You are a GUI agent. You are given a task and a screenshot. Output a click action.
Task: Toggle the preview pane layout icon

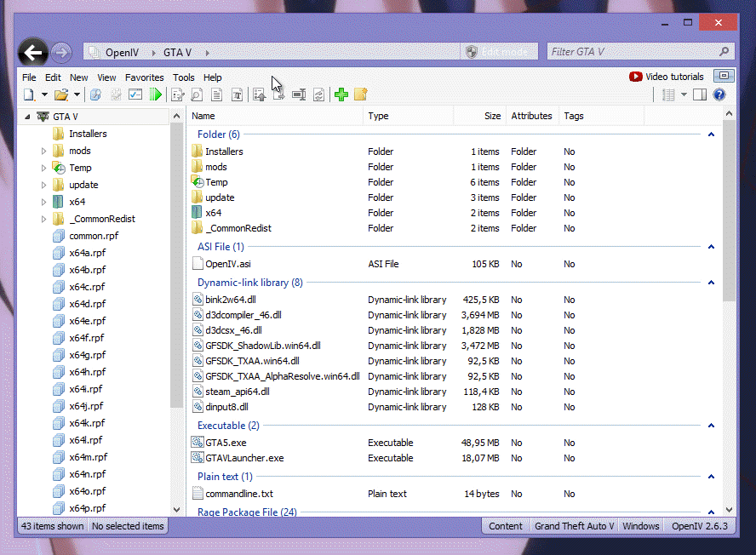click(x=700, y=94)
